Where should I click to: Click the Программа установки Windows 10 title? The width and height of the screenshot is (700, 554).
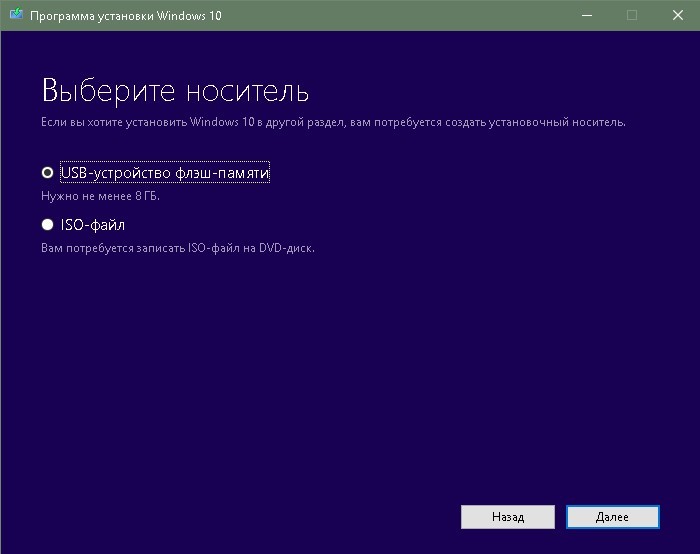coord(125,16)
